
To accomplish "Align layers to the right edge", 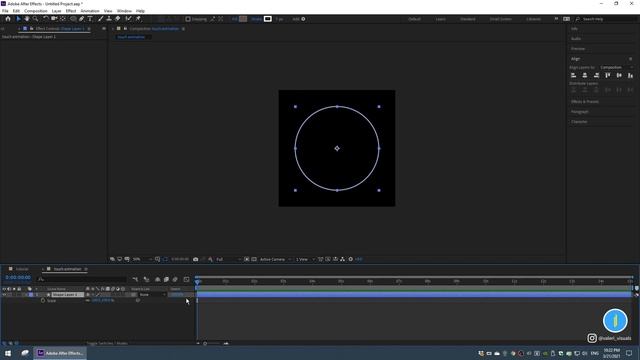I will coord(596,75).
